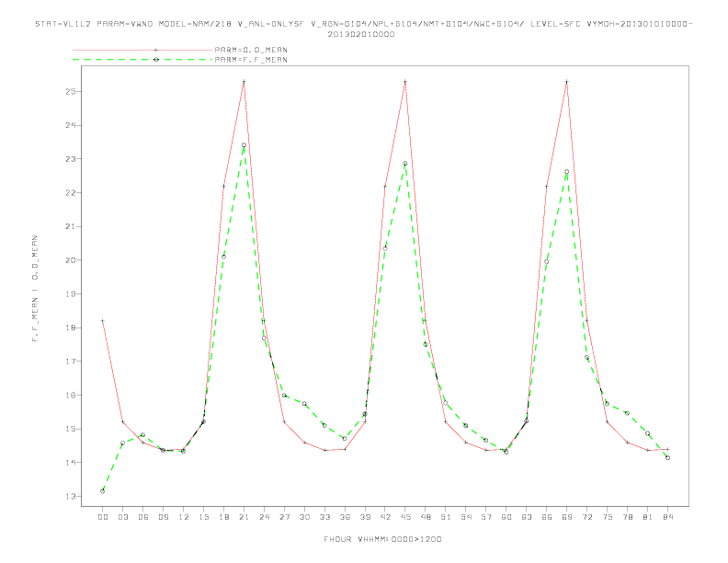The width and height of the screenshot is (728, 563).
Task: Click the red O.O_MEAN peak marker at hour 45
Action: click(x=405, y=82)
